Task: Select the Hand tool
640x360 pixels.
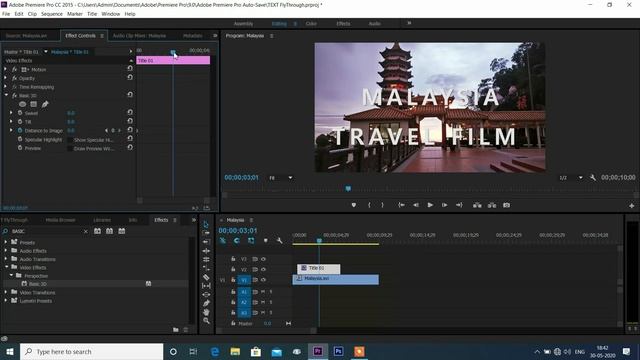Action: (206, 312)
